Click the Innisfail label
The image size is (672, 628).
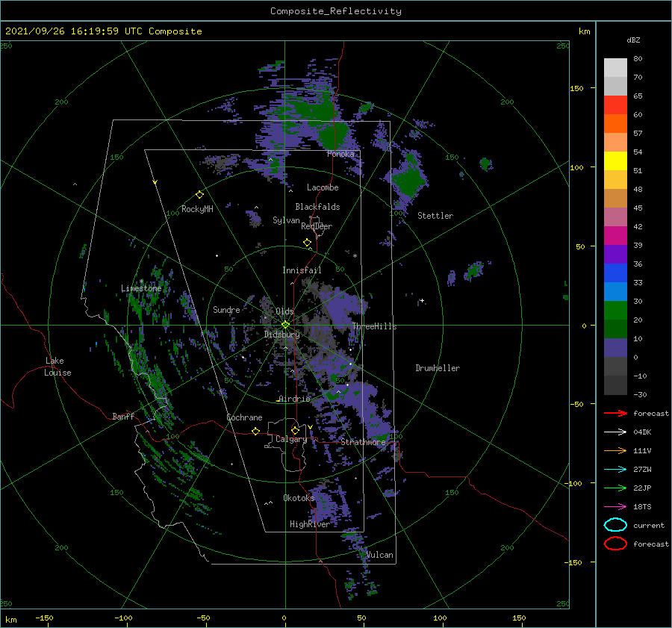[302, 270]
